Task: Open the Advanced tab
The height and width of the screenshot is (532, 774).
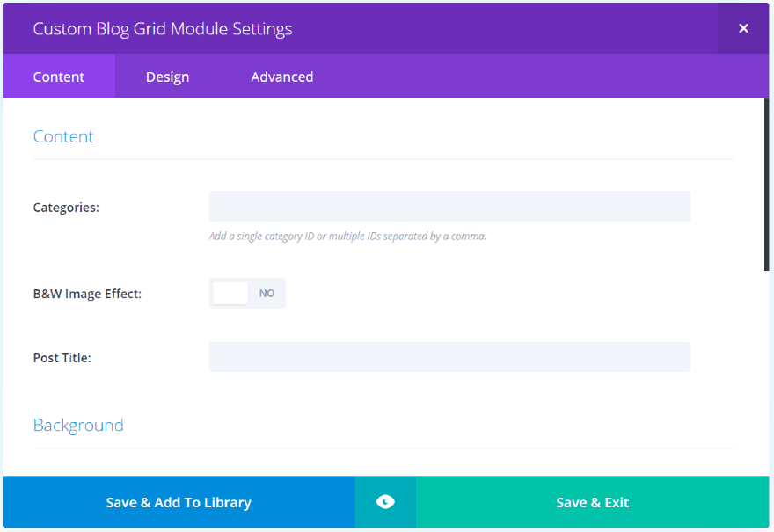Action: 281,77
